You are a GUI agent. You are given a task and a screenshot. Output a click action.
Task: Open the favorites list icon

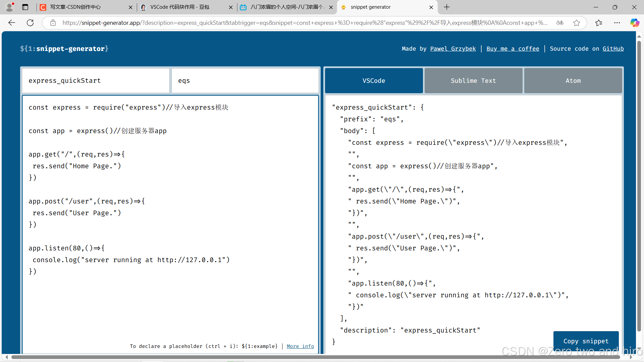coord(599,23)
